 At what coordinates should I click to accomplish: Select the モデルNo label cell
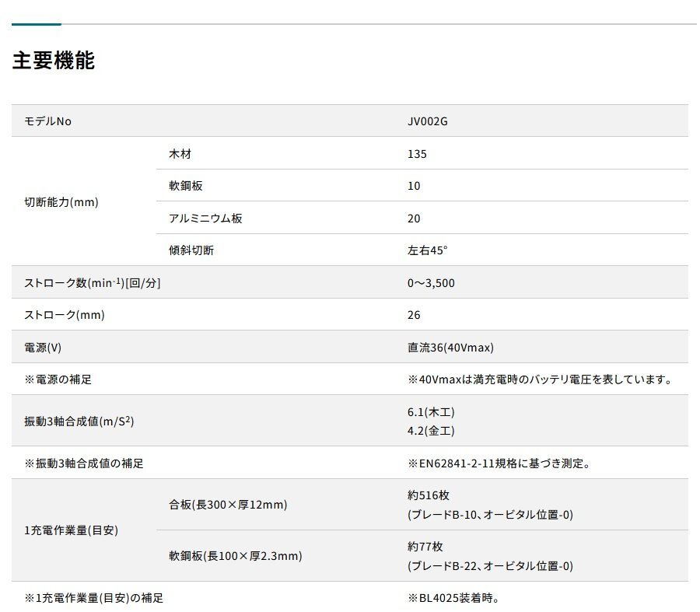pyautogui.click(x=47, y=121)
